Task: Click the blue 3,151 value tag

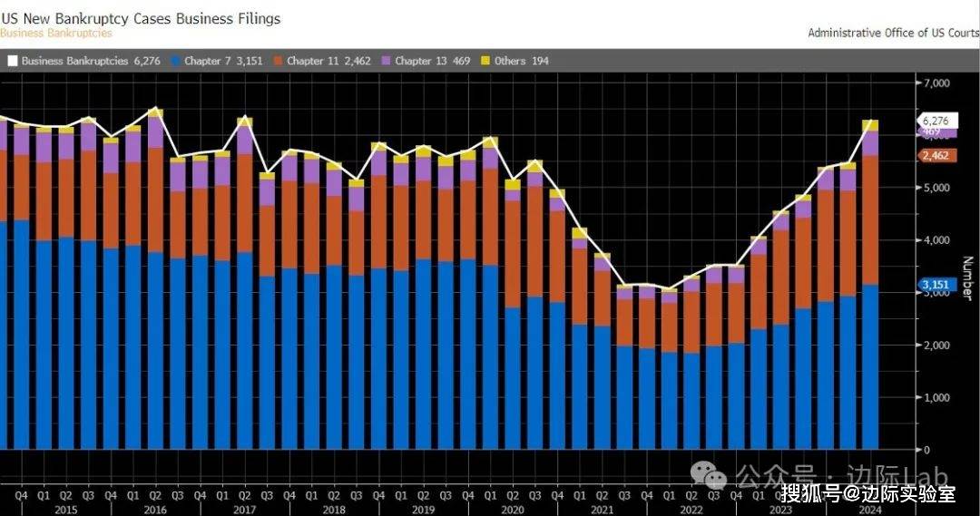Action: tap(936, 285)
